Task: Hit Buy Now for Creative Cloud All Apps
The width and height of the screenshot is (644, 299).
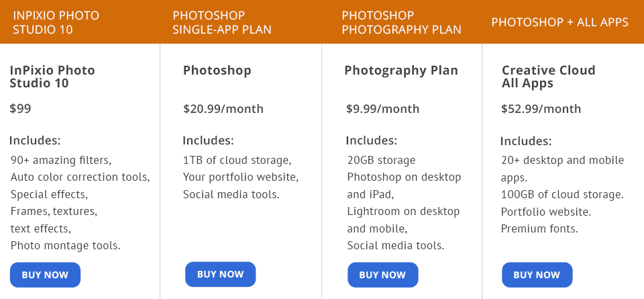Action: 537,275
